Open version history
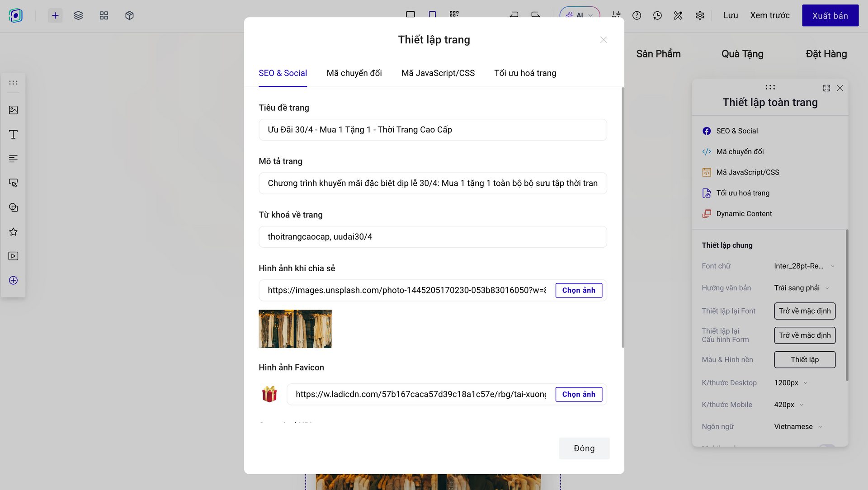This screenshot has width=868, height=490. 657,15
